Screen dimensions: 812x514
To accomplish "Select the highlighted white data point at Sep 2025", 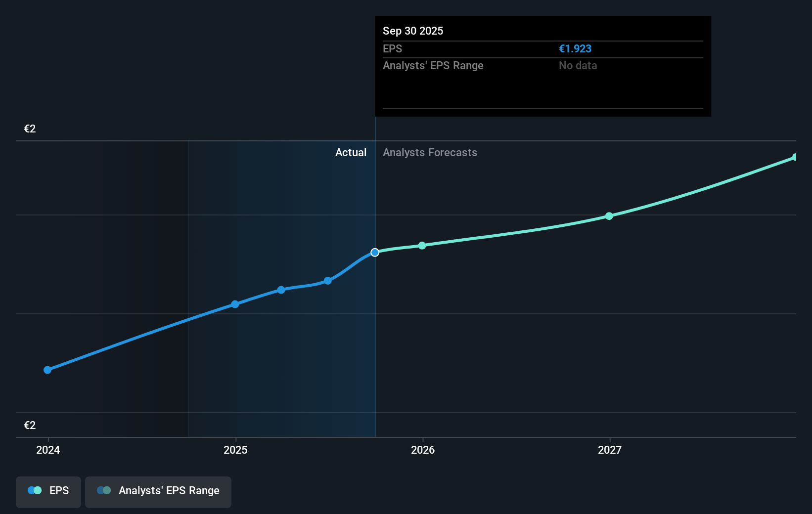I will pyautogui.click(x=375, y=252).
